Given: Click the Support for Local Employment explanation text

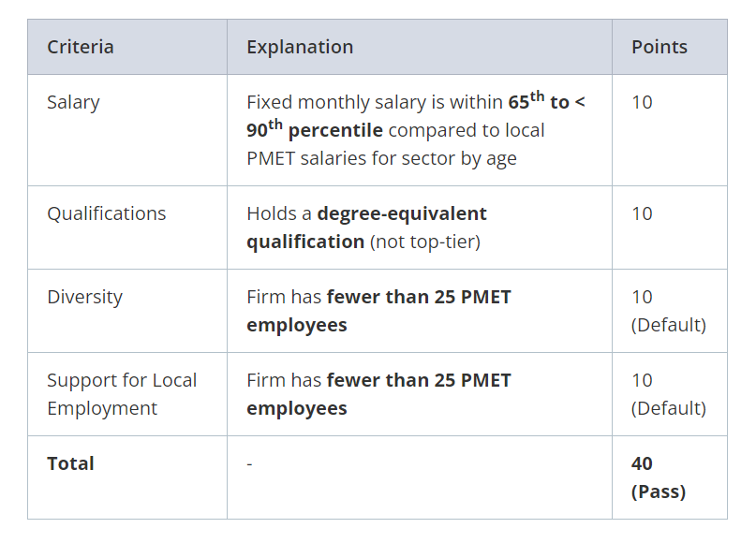Looking at the screenshot, I should (x=378, y=394).
